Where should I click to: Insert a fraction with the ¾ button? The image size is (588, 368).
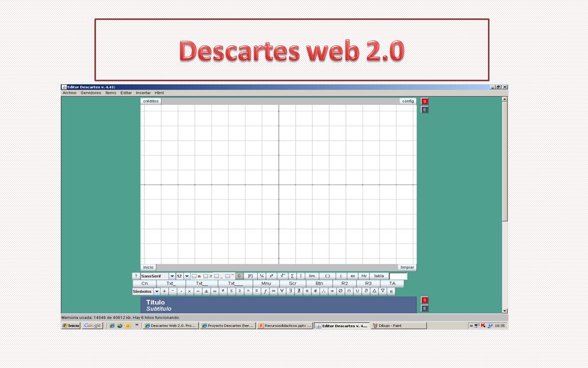pos(262,276)
